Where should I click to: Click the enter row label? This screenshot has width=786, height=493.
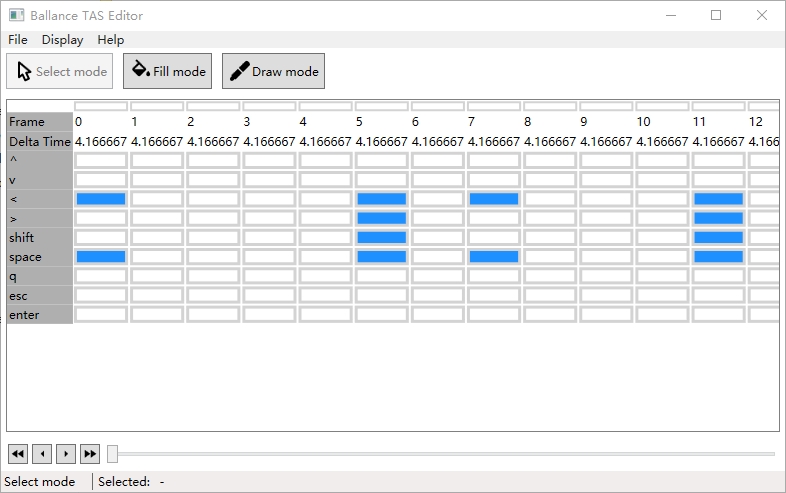40,314
